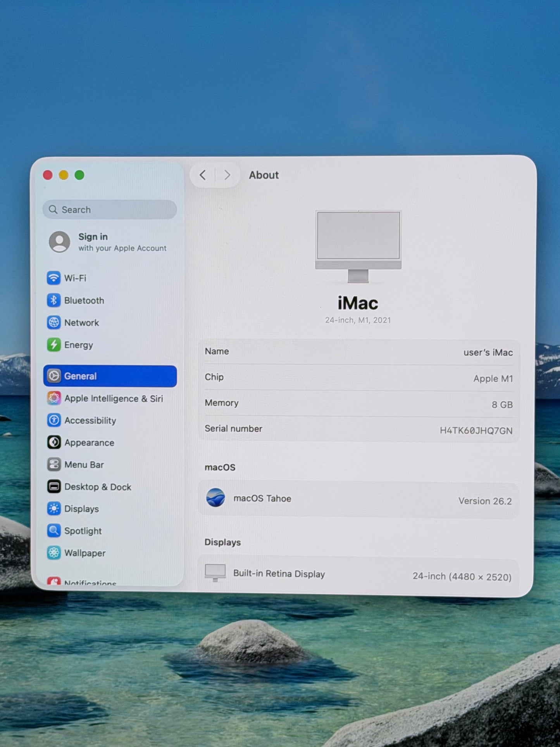Click the General gear icon
Image resolution: width=560 pixels, height=747 pixels.
(x=54, y=376)
